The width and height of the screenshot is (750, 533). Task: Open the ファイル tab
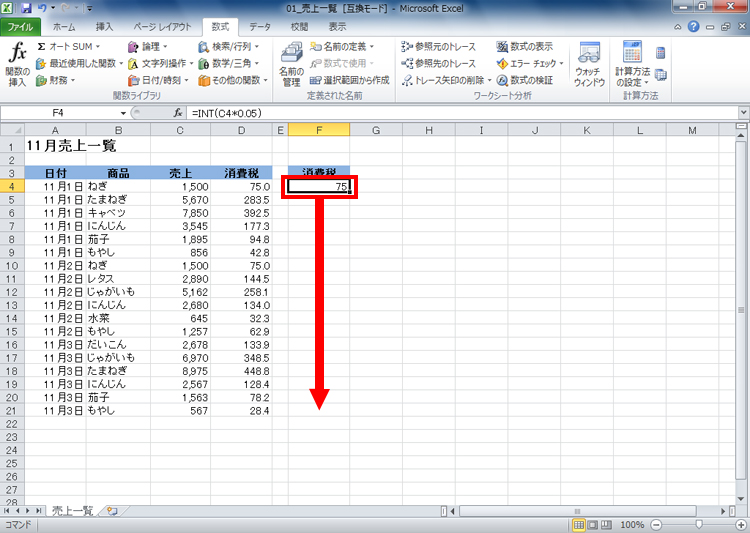point(20,27)
